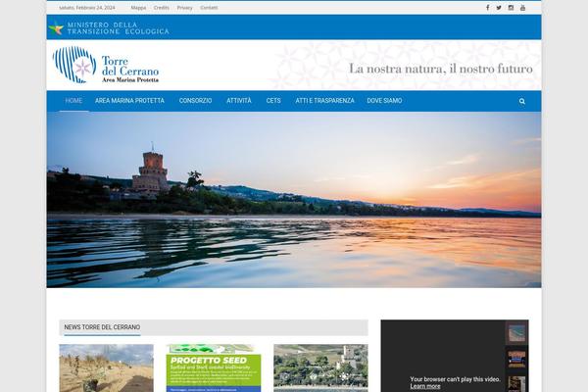View the Privacy page link
The height and width of the screenshot is (392, 588).
click(184, 7)
